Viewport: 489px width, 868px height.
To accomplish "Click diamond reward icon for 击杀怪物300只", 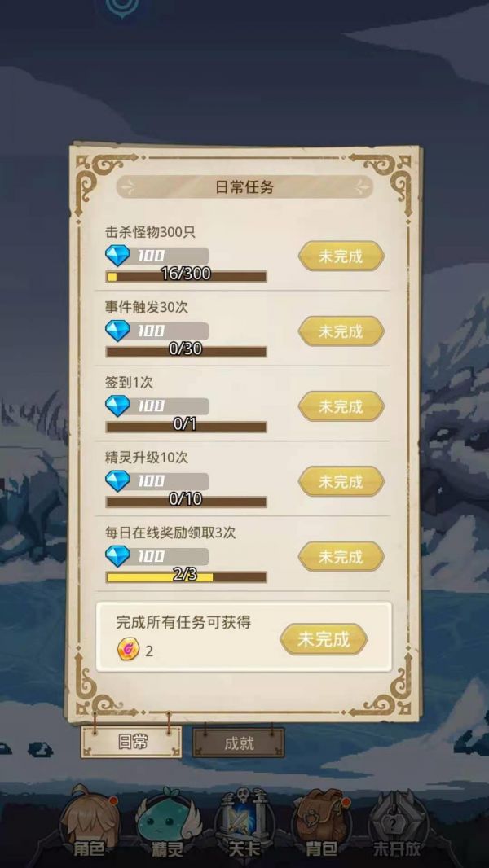I will point(117,256).
